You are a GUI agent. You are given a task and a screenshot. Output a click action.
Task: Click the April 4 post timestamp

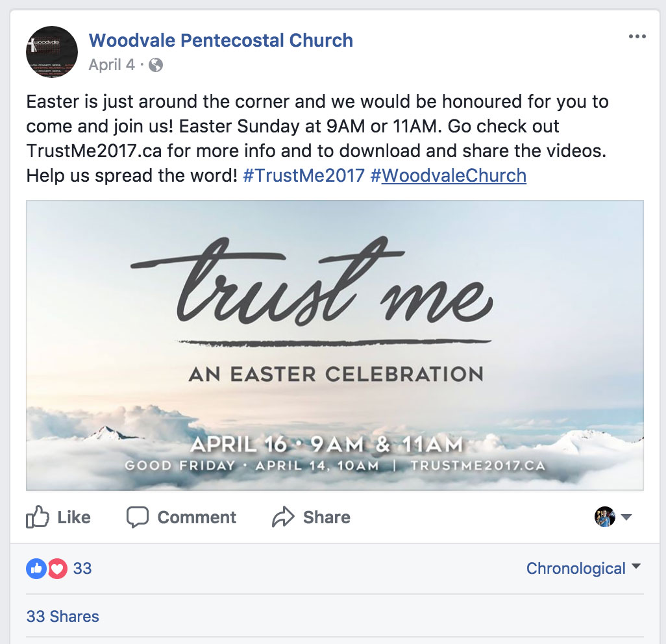[x=112, y=64]
